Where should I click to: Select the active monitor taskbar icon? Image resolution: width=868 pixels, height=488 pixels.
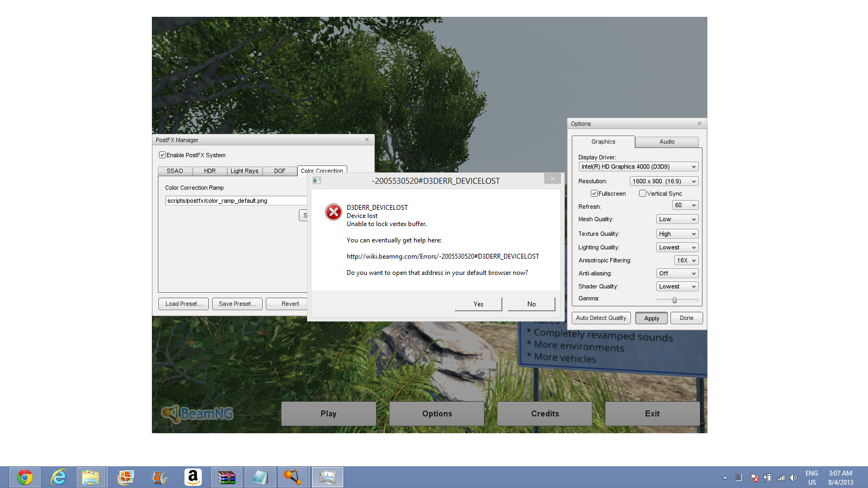328,477
